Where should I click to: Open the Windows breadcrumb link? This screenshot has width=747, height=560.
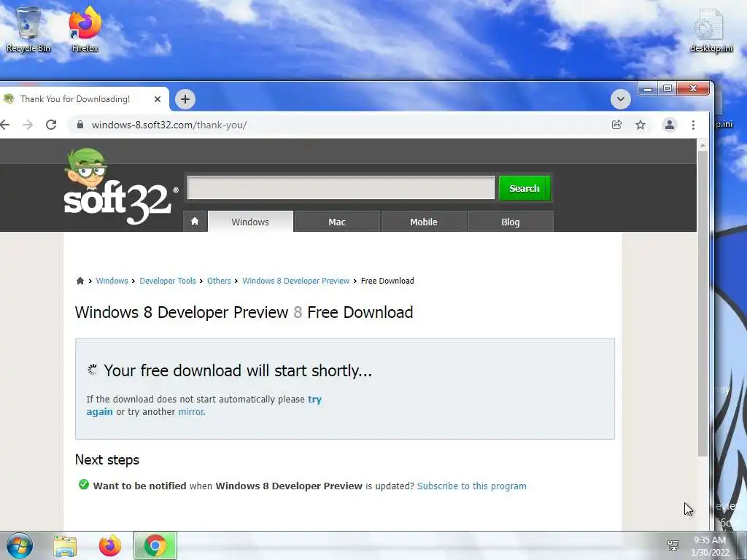point(112,281)
